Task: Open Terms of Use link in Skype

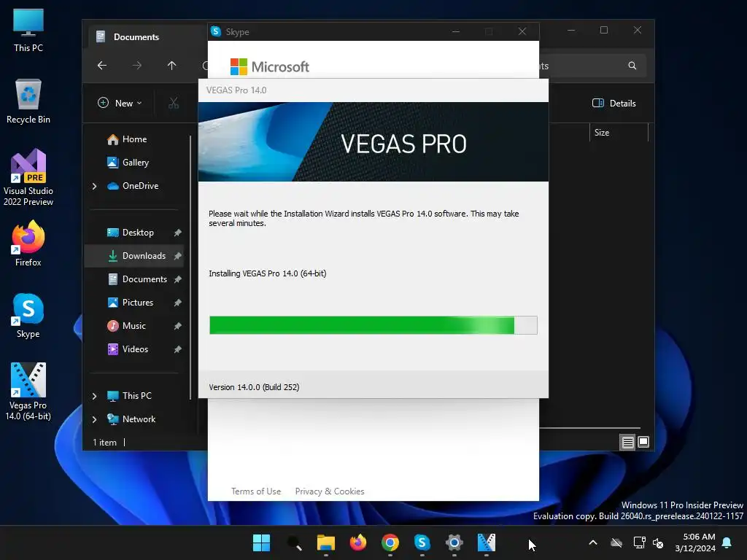Action: click(x=256, y=491)
